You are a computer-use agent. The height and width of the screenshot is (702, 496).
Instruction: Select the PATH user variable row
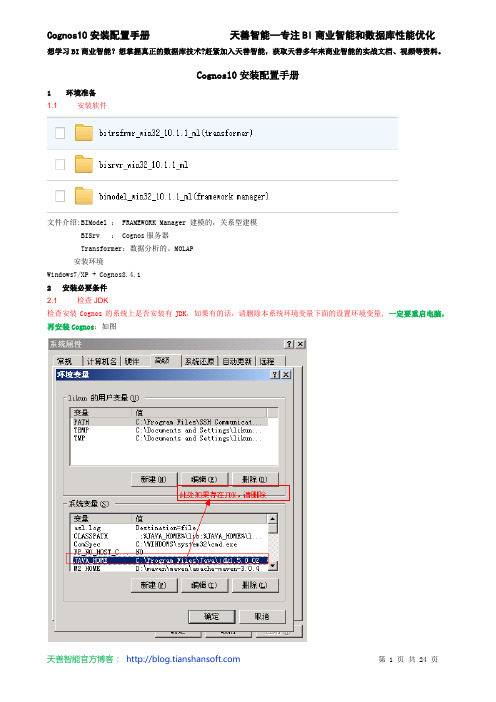click(170, 422)
